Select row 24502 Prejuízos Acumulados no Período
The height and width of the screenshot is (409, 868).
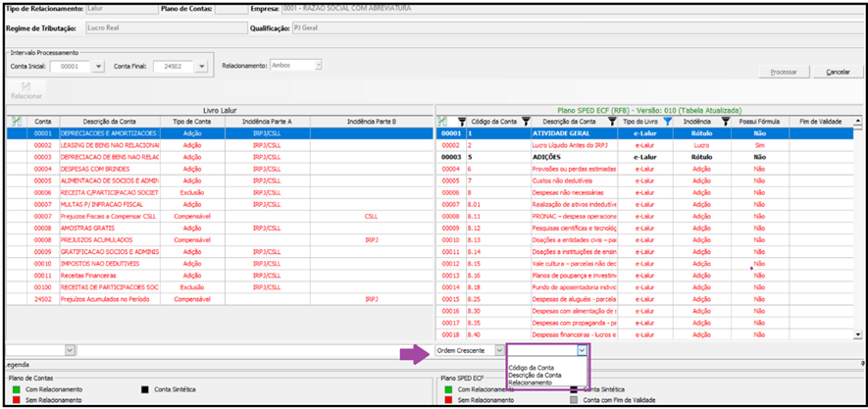[220, 299]
